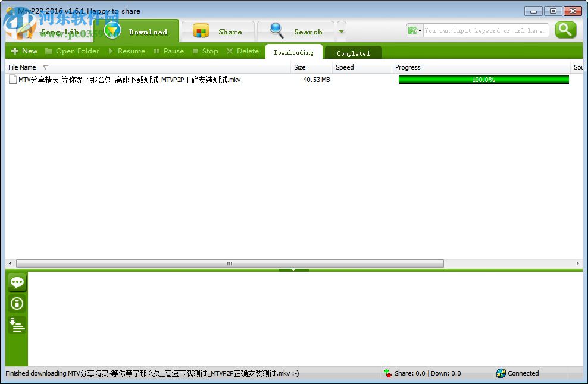Click the file icon of the mkv download
Viewport: 588px width, 384px height.
12,80
